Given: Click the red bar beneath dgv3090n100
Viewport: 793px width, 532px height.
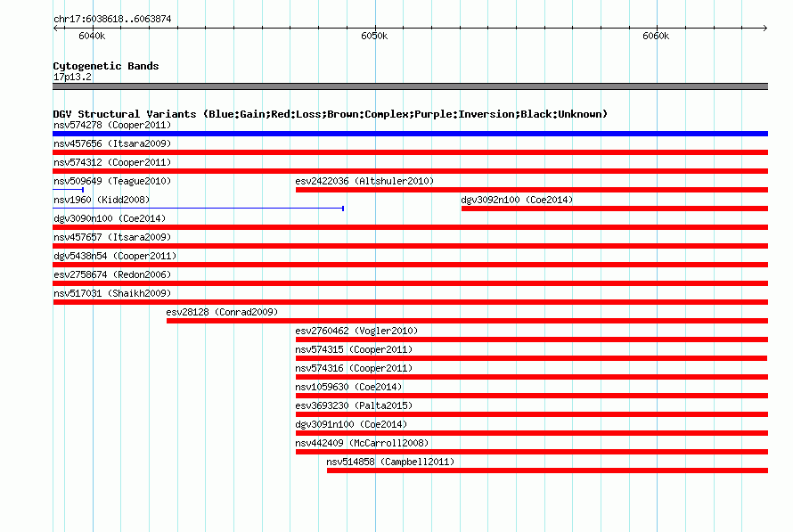Looking at the screenshot, I should tap(410, 227).
